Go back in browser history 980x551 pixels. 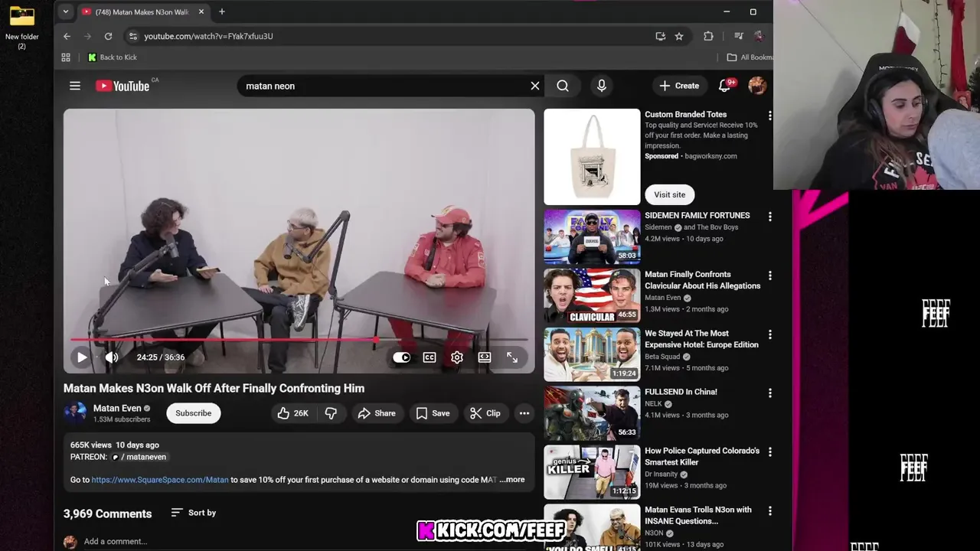tap(67, 36)
